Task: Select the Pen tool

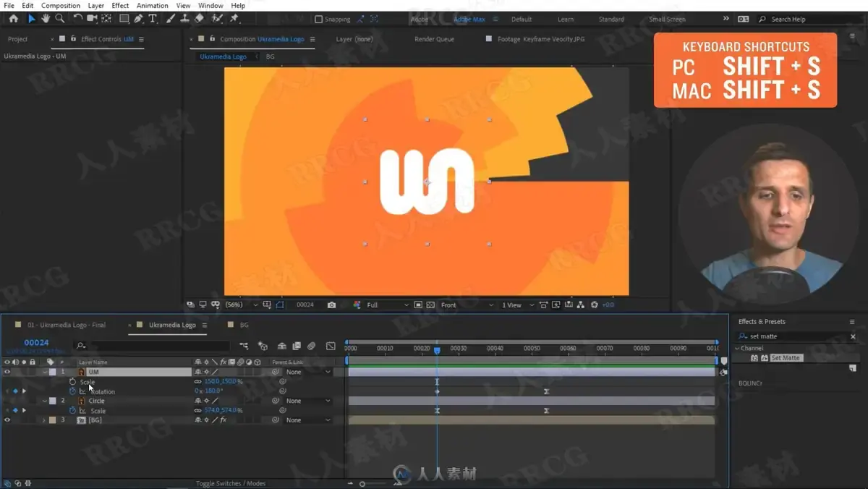Action: (x=138, y=19)
